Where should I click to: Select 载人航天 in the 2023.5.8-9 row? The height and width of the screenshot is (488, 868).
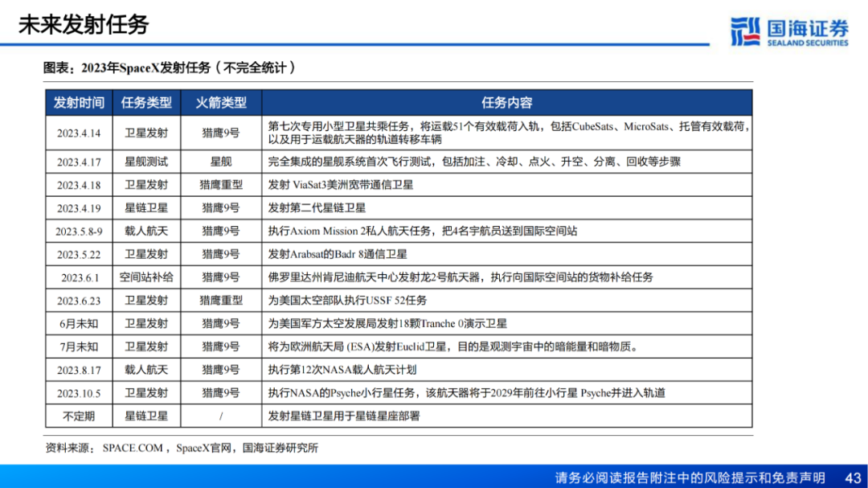coord(147,232)
